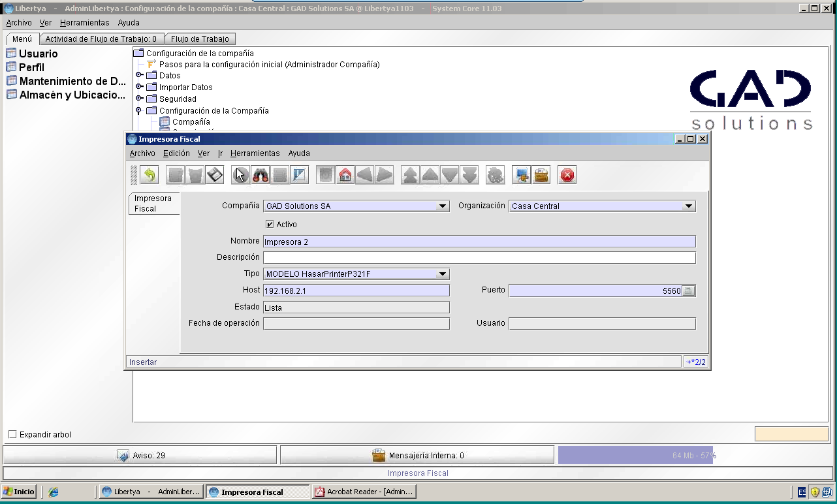
Task: Click the Save floppy disk toolbar icon
Action: point(215,175)
